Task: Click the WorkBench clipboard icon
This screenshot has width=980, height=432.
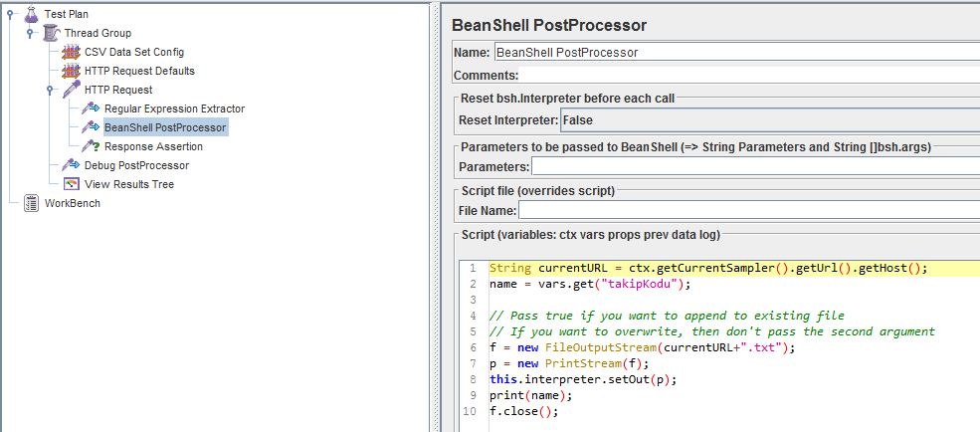Action: pos(31,203)
